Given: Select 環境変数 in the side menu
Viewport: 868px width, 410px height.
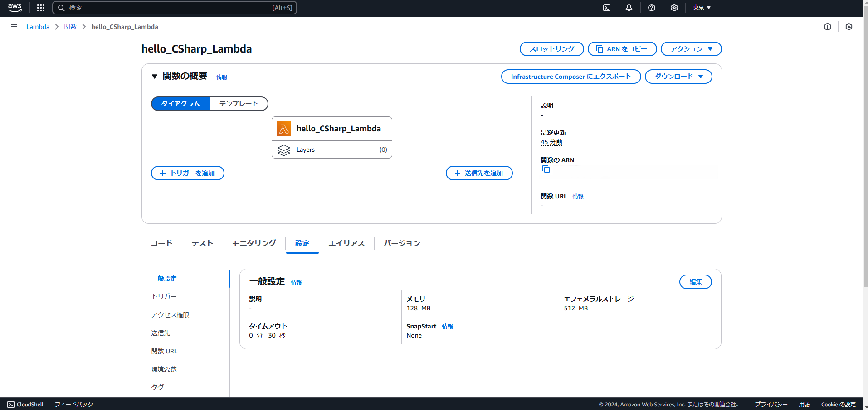Looking at the screenshot, I should pos(164,369).
